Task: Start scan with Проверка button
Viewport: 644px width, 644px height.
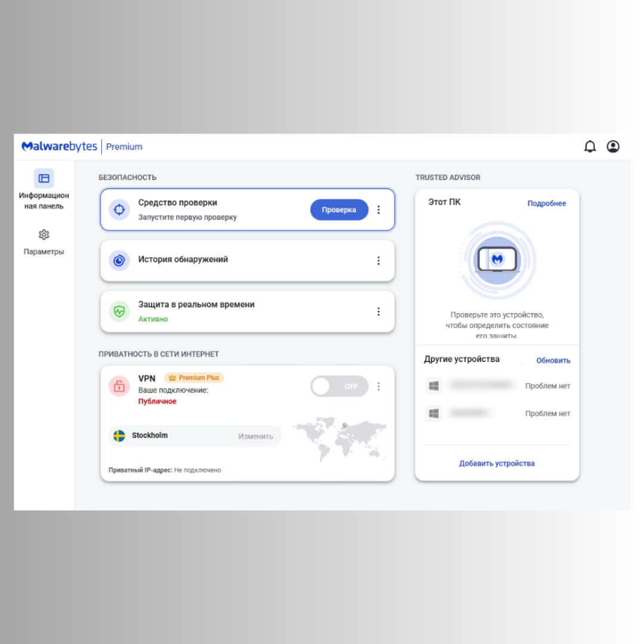Action: (339, 209)
